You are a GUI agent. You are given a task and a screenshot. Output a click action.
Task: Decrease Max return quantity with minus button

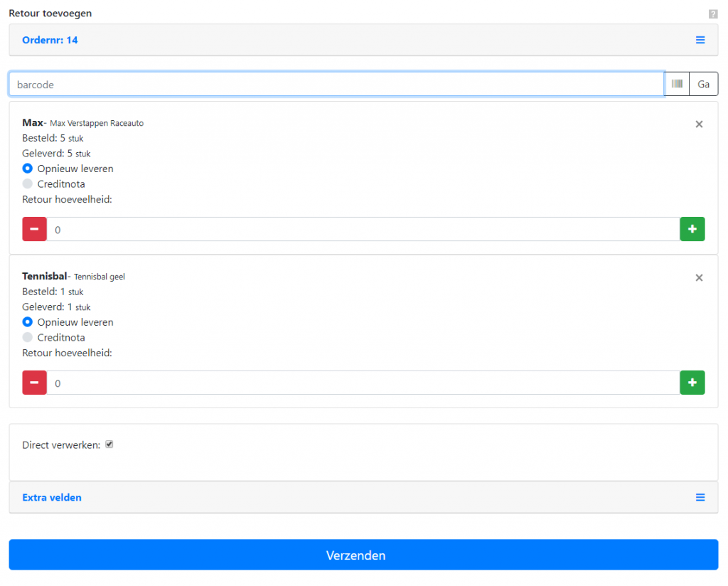pyautogui.click(x=35, y=229)
